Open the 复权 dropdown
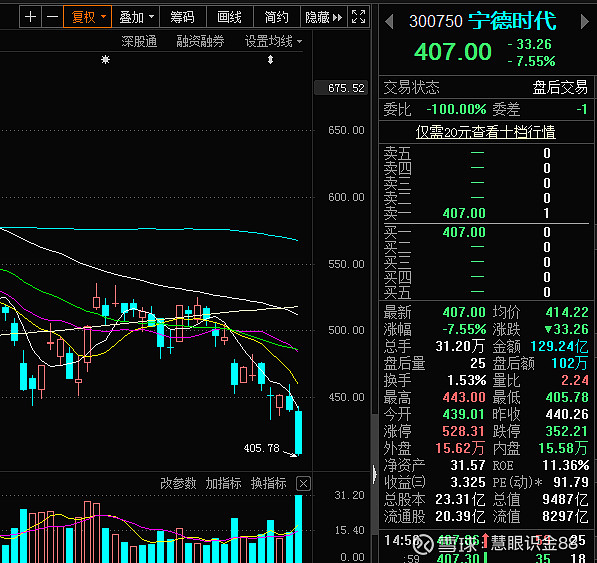Image resolution: width=597 pixels, height=563 pixels. [88, 17]
